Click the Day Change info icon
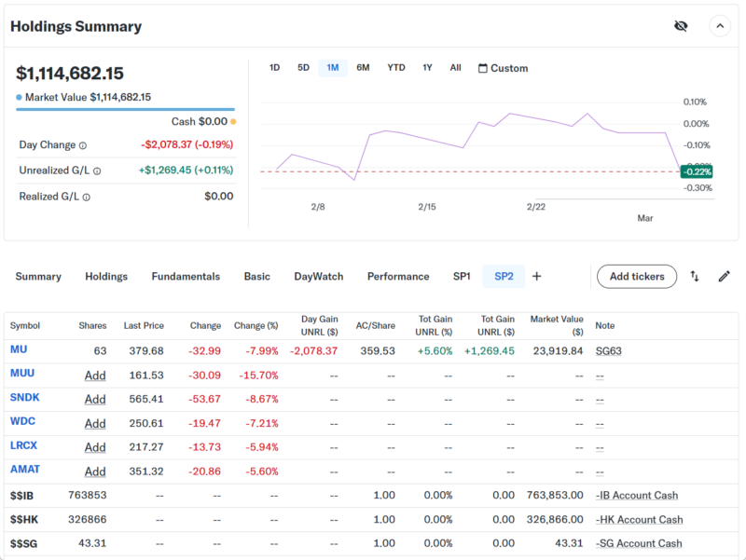Viewport: 746px width, 560px height. coord(83,145)
